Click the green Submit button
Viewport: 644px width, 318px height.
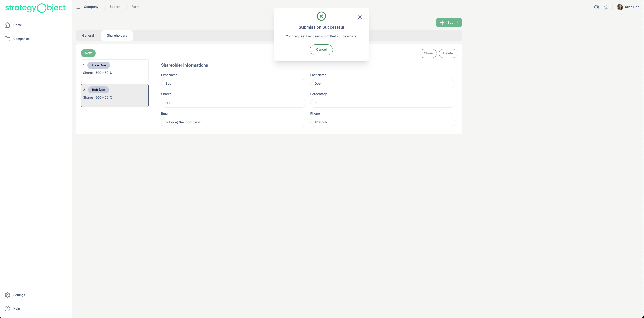pyautogui.click(x=449, y=23)
